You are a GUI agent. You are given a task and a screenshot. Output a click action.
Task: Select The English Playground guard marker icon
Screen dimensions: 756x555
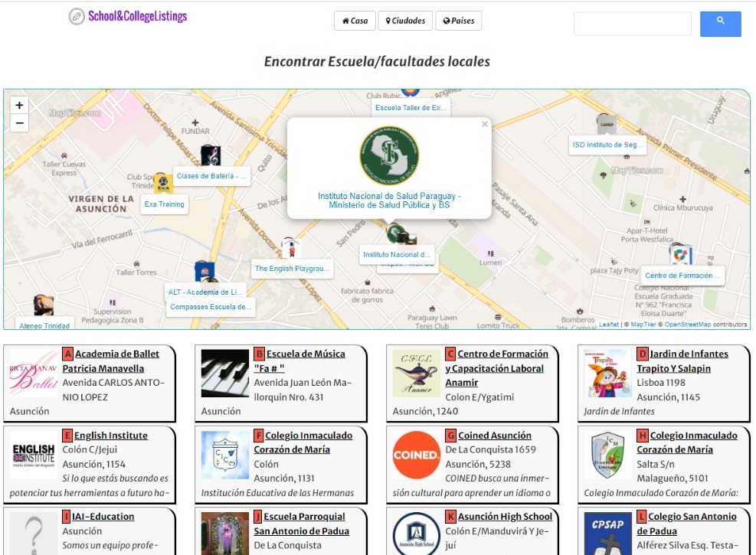[291, 248]
